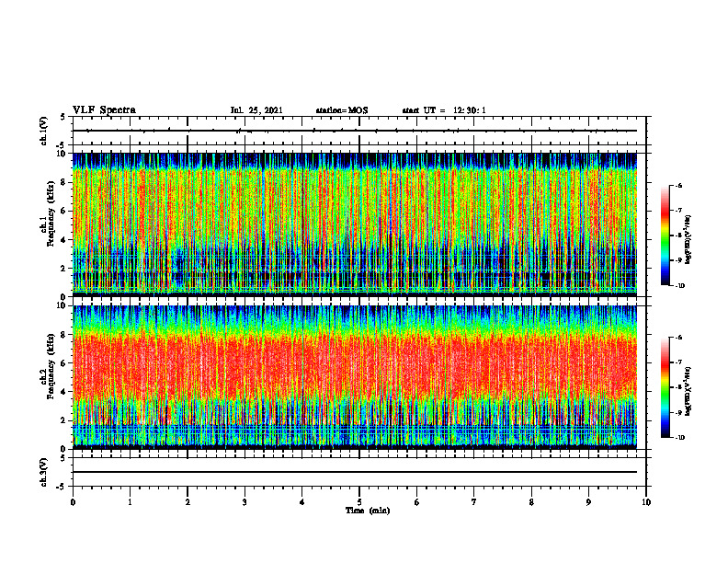The width and height of the screenshot is (728, 563).
Task: Click the "Time (min)" axis title
Action: pos(368,511)
